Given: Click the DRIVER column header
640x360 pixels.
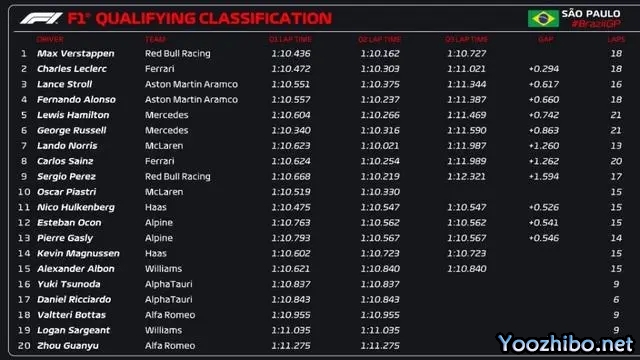Looking at the screenshot, I should click(x=50, y=40).
